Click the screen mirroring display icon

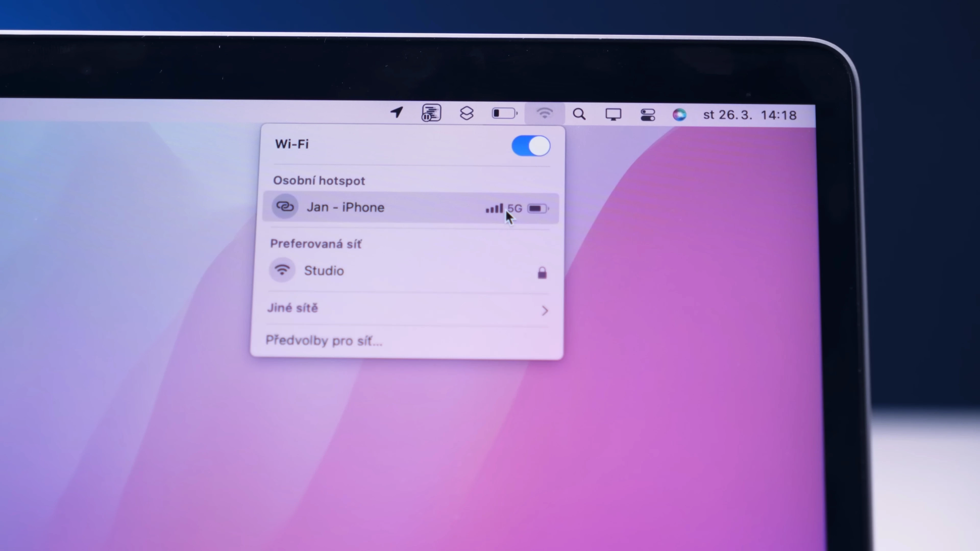pyautogui.click(x=613, y=115)
